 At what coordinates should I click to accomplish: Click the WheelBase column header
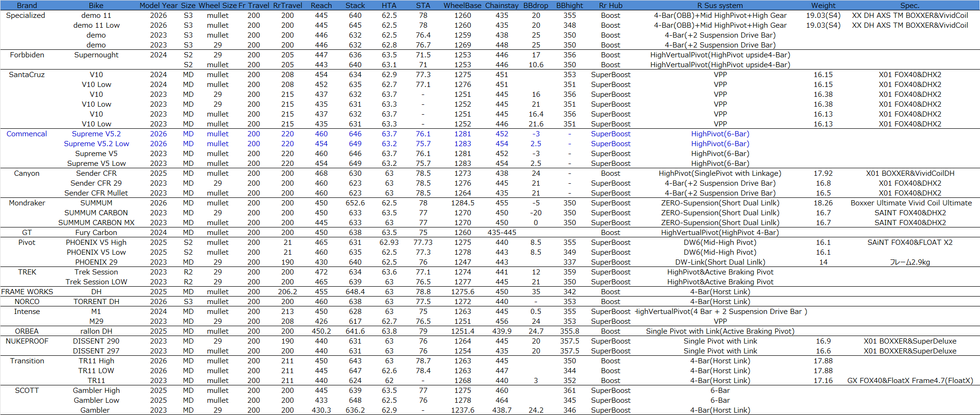(x=462, y=6)
